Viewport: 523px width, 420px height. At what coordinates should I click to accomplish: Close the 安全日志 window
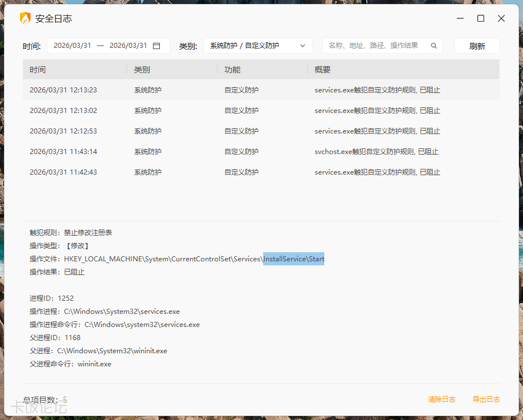(x=501, y=18)
